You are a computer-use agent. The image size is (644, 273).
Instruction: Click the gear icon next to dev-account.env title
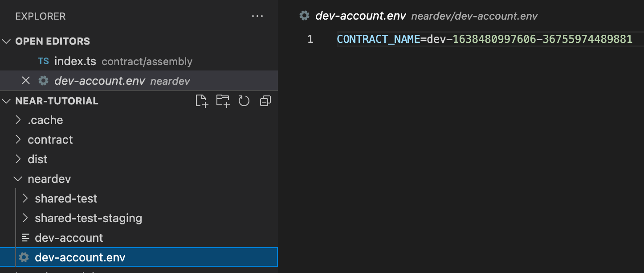point(304,15)
